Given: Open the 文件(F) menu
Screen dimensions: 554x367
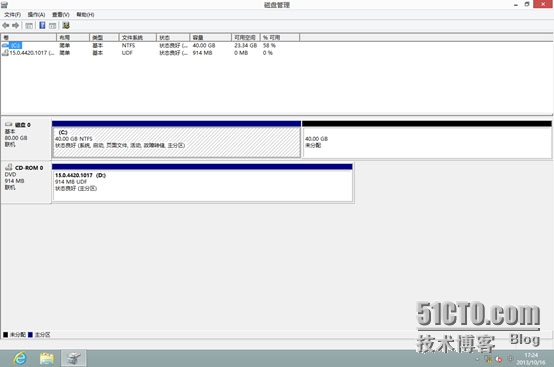Looking at the screenshot, I should click(12, 14).
